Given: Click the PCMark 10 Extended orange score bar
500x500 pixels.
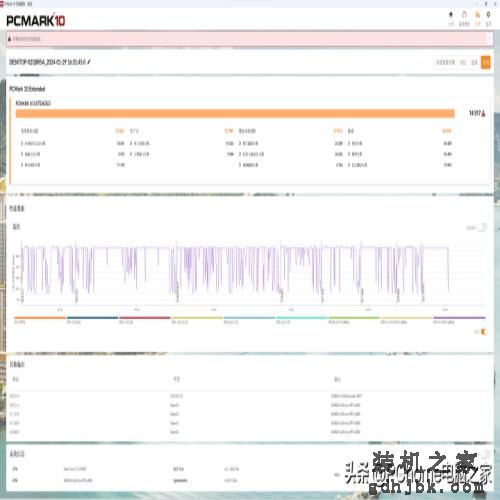Looking at the screenshot, I should [235, 113].
